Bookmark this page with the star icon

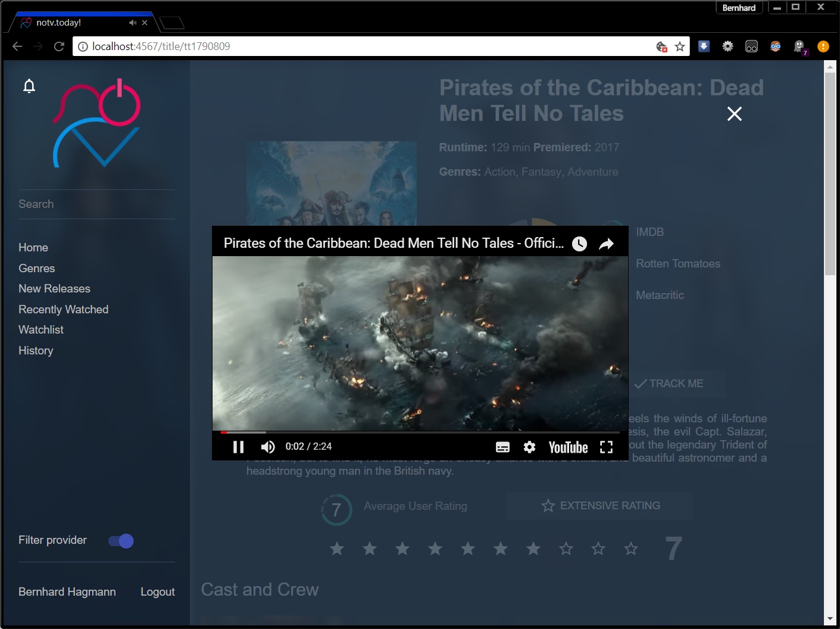point(679,46)
